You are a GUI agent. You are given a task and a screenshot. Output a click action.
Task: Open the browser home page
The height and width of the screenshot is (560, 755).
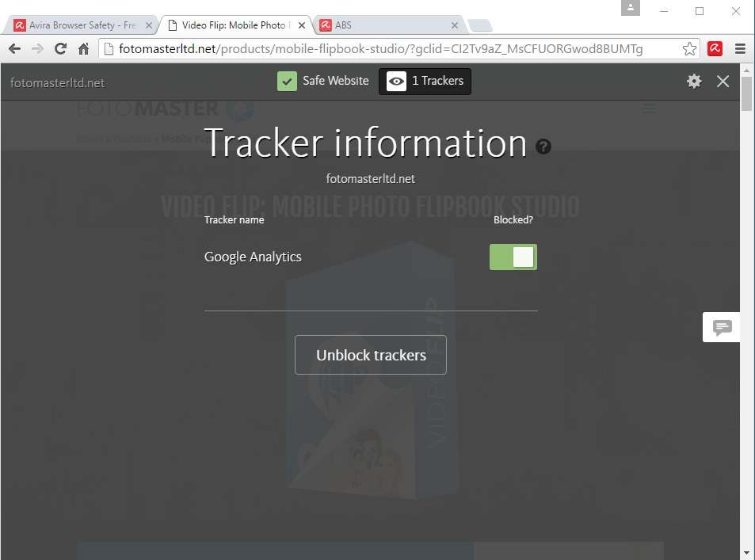(x=83, y=48)
